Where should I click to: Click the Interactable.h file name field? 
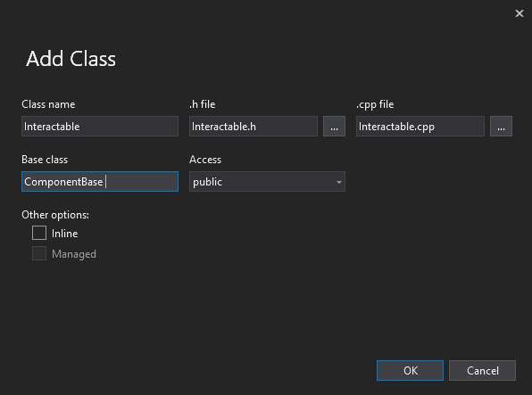point(254,127)
